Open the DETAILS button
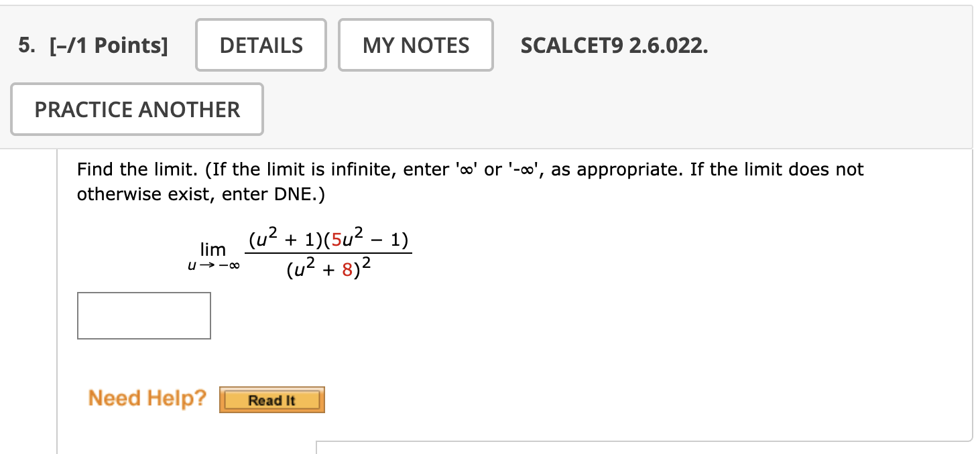Screen dimensions: 980x454 point(261,45)
